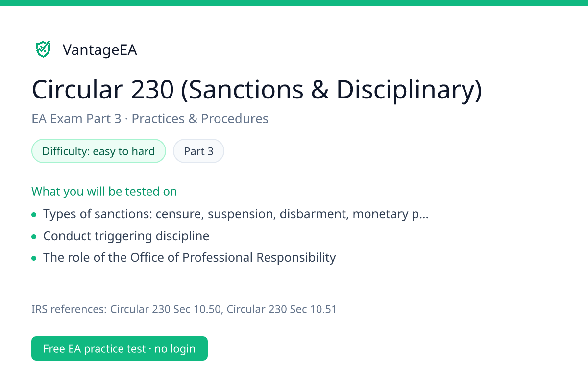Click the Practices & Procedures subtitle text
This screenshot has height=392, width=588.
pos(200,119)
